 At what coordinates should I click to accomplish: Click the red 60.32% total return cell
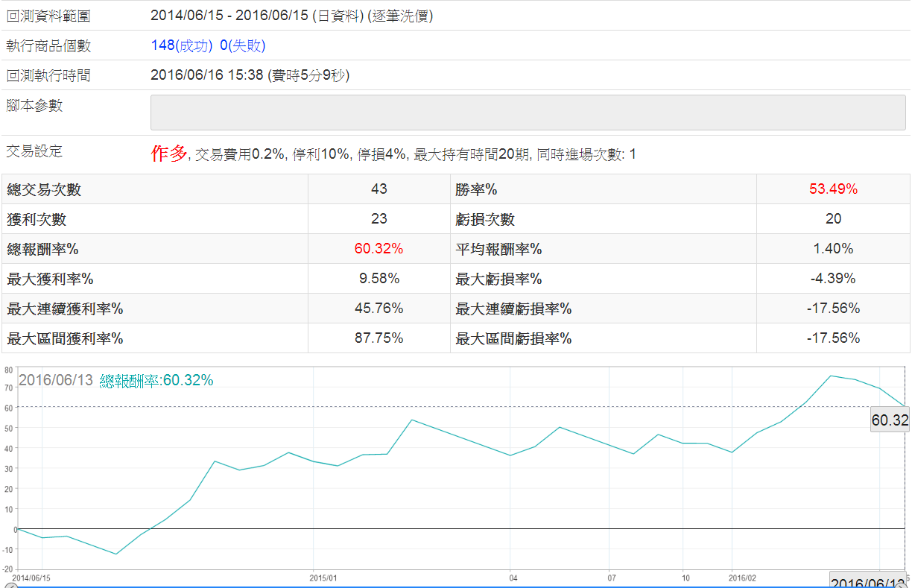pos(379,248)
